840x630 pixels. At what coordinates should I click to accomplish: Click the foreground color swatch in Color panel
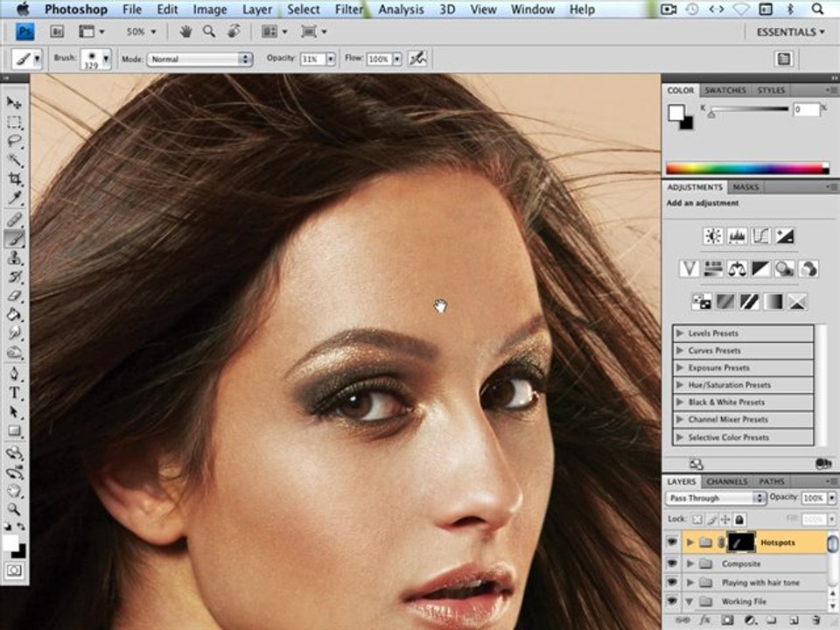click(x=676, y=113)
